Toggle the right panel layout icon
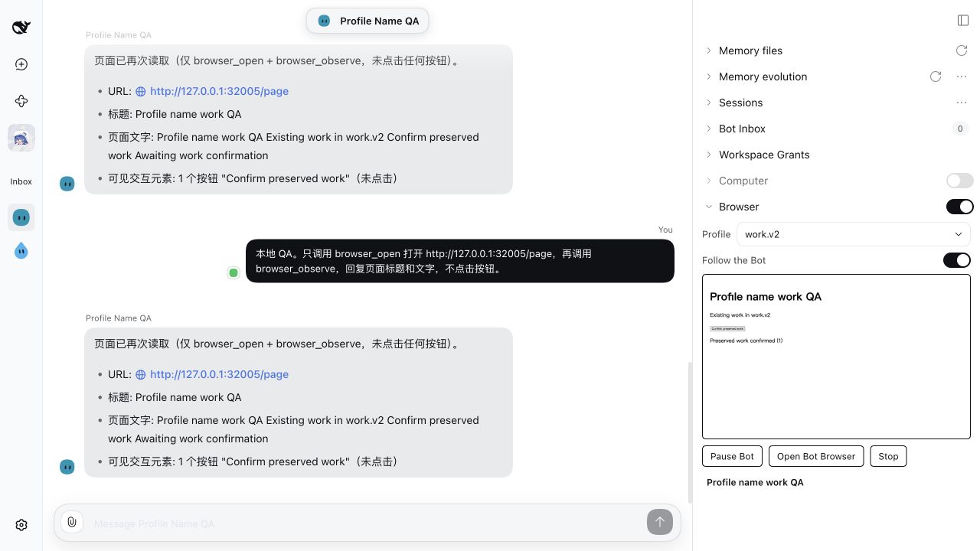This screenshot has height=551, width=980. point(963,20)
